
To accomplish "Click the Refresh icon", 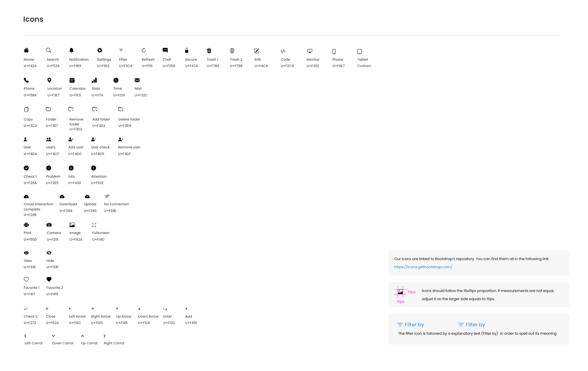I will [144, 50].
